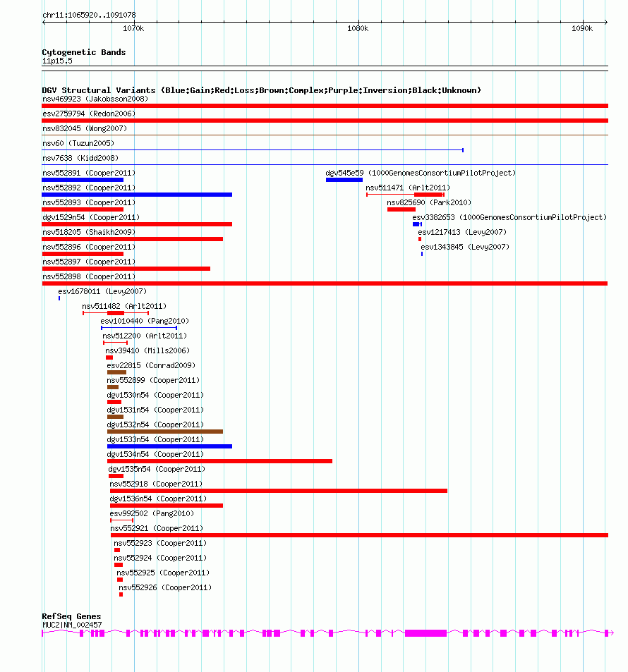Open esv1343845 (Levy2007) label
Screen dimensions: 628x672
pyautogui.click(x=465, y=247)
